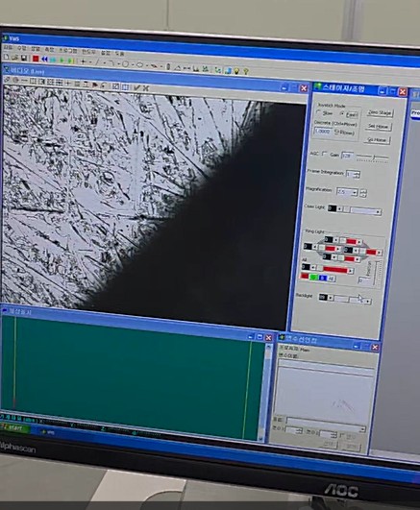Open the Backlight value dropdown arrow
420x510 pixels.
(x=331, y=298)
